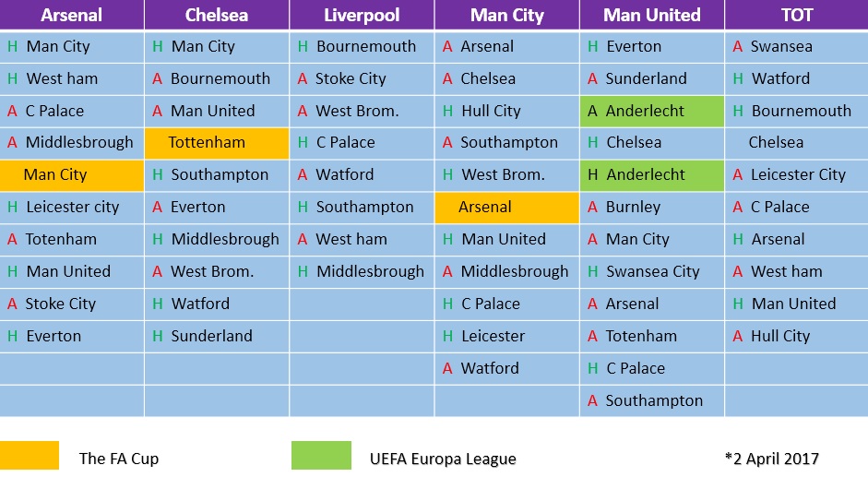
Task: Click orange Arsenal cell in Man City column
Action: 506,208
